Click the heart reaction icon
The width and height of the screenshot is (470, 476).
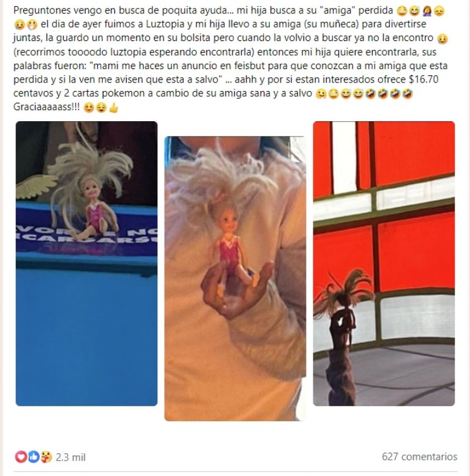pos(21,456)
